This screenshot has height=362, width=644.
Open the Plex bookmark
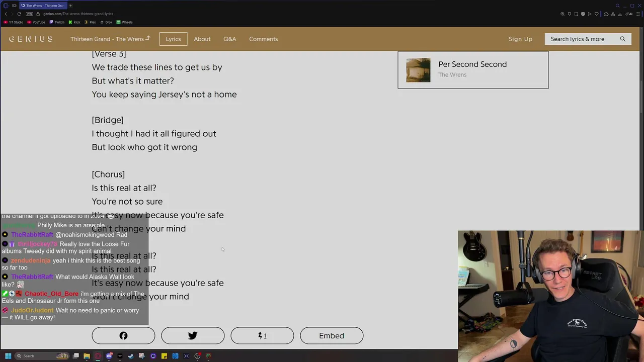[x=90, y=22]
